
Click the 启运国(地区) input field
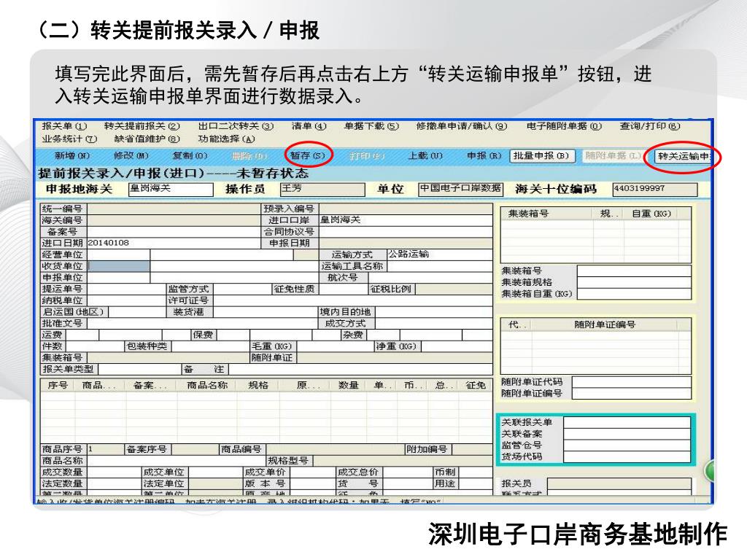coord(137,312)
